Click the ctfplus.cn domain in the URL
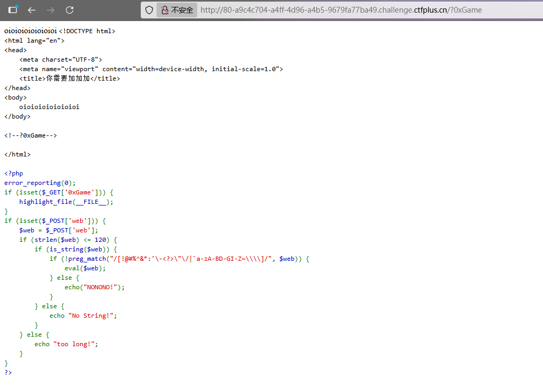 (430, 10)
